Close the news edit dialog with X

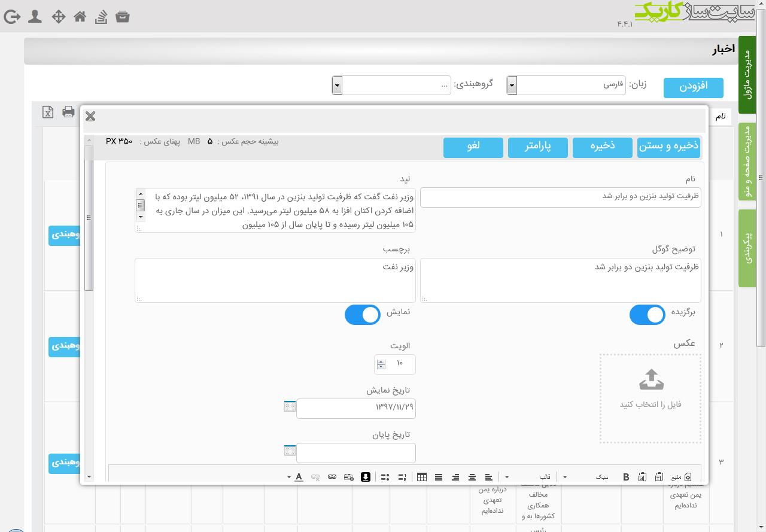click(90, 116)
